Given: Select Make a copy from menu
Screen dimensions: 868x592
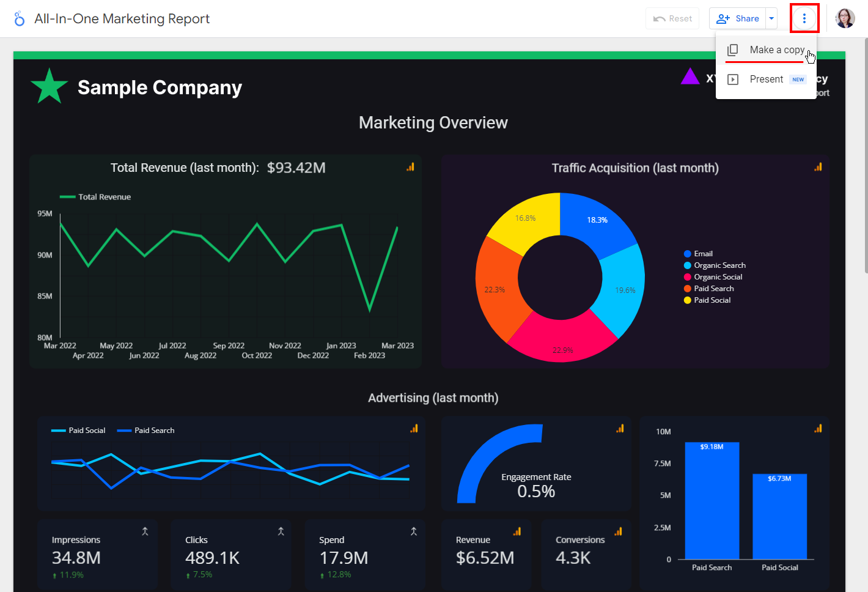Looking at the screenshot, I should [x=776, y=50].
